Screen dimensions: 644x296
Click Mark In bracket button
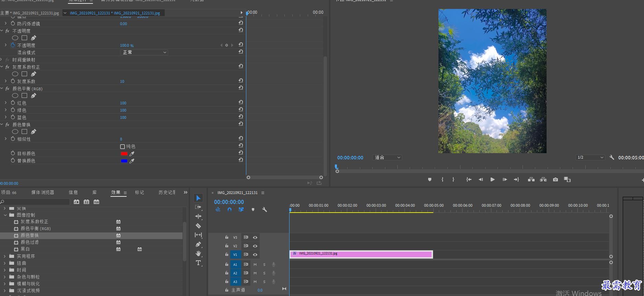pos(442,180)
